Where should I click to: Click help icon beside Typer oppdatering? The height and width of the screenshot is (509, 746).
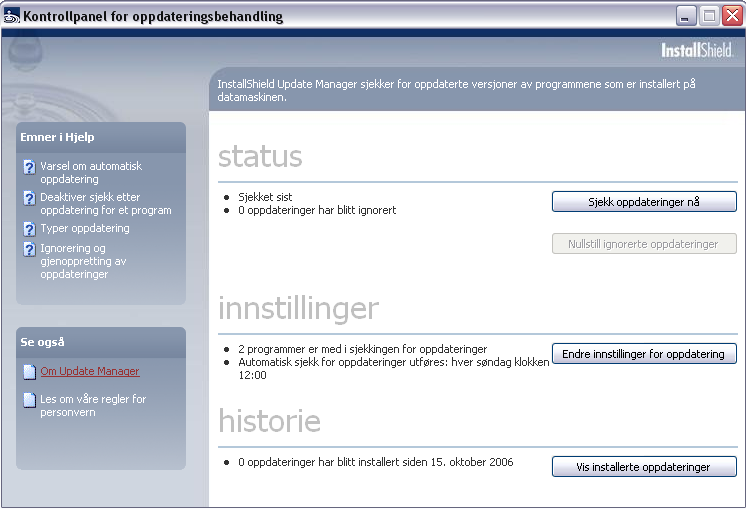coord(29,229)
